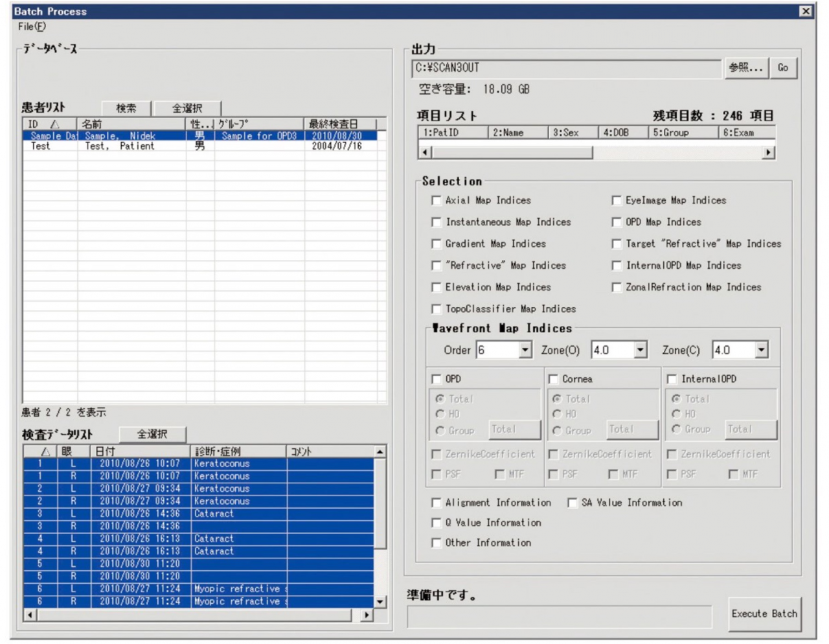829x644 pixels.
Task: Click exam list horizontal scroll right arrow
Action: pyautogui.click(x=367, y=615)
